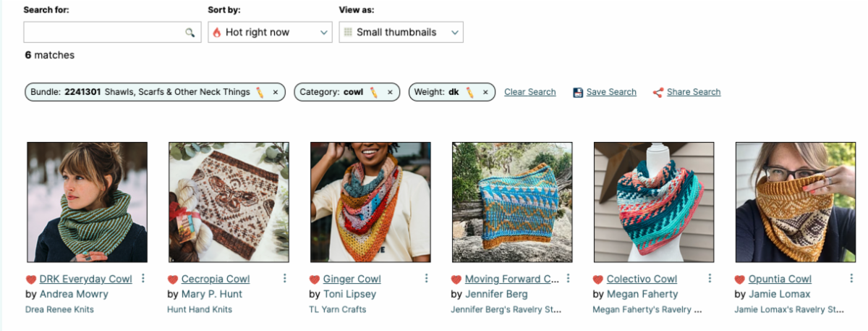Viewport: 868px width, 331px height.
Task: Open the Sort by dropdown
Action: click(270, 33)
